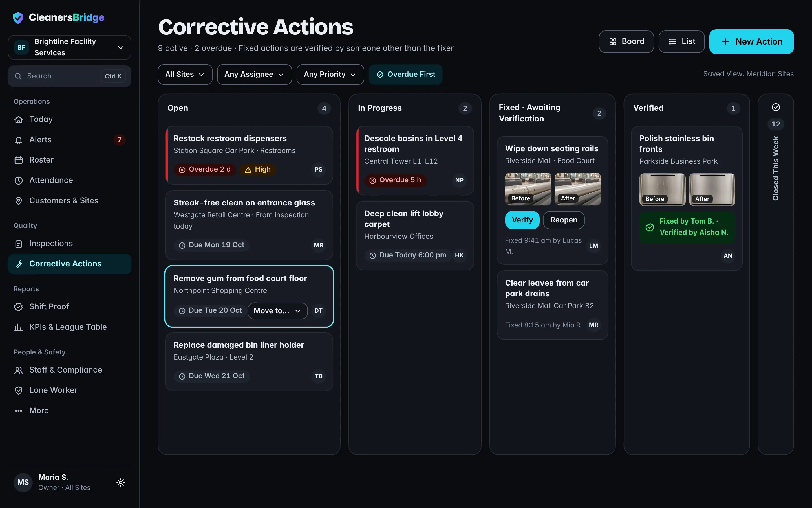Click the plus icon in New Action
The image size is (812, 508).
(725, 42)
